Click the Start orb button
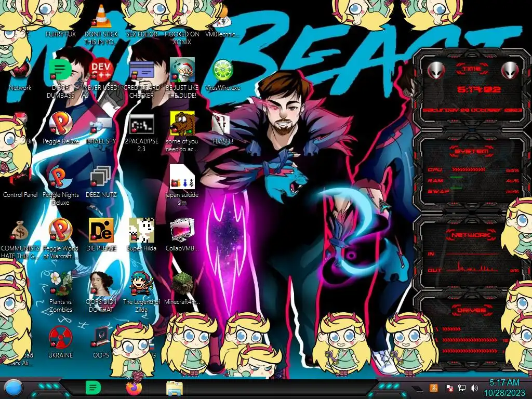Viewport: 532px width, 399px height. [x=13, y=388]
